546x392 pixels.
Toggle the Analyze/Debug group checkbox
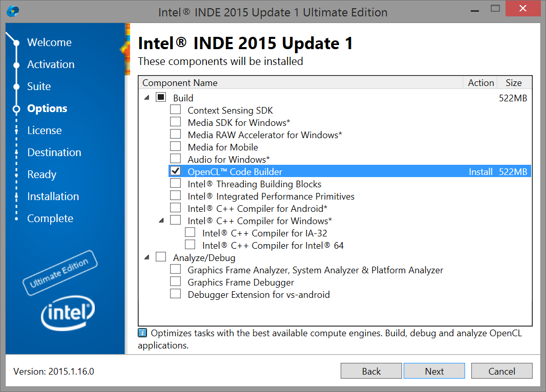161,257
